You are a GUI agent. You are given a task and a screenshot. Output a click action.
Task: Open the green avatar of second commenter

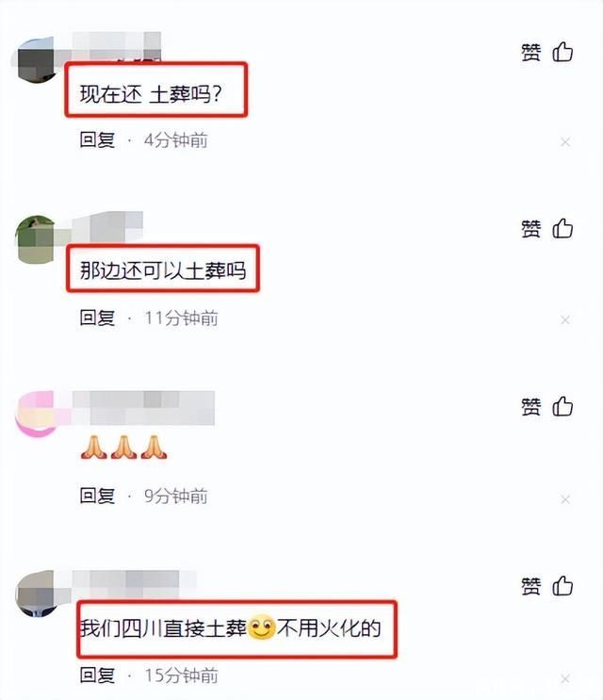(36, 239)
